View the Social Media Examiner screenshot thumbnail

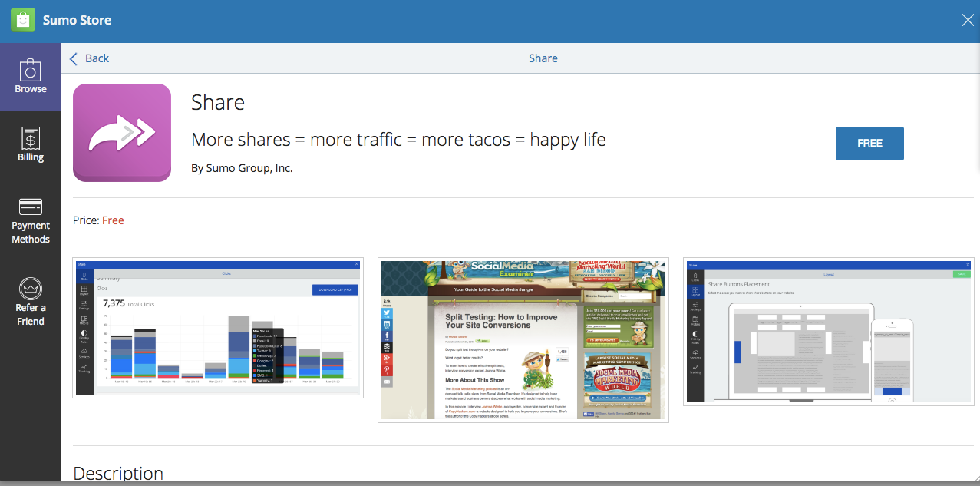[523, 340]
